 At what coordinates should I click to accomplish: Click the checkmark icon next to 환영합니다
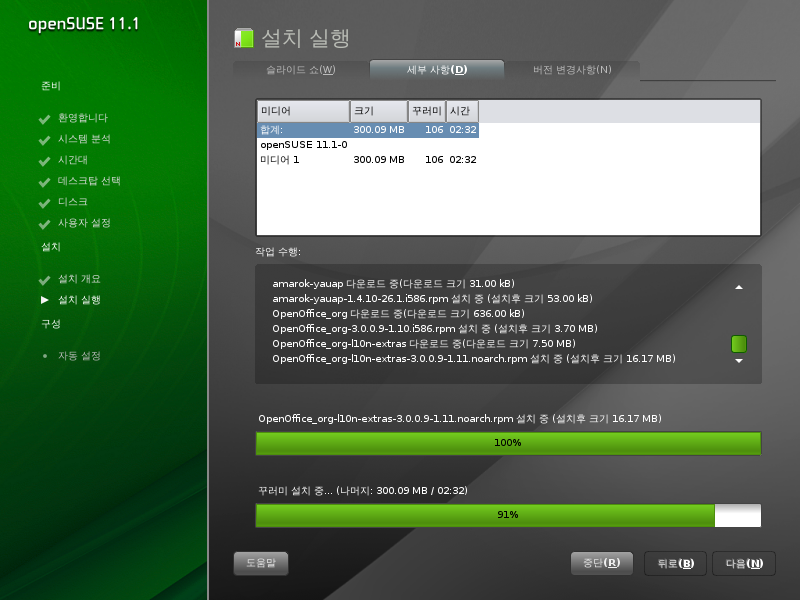[44, 119]
